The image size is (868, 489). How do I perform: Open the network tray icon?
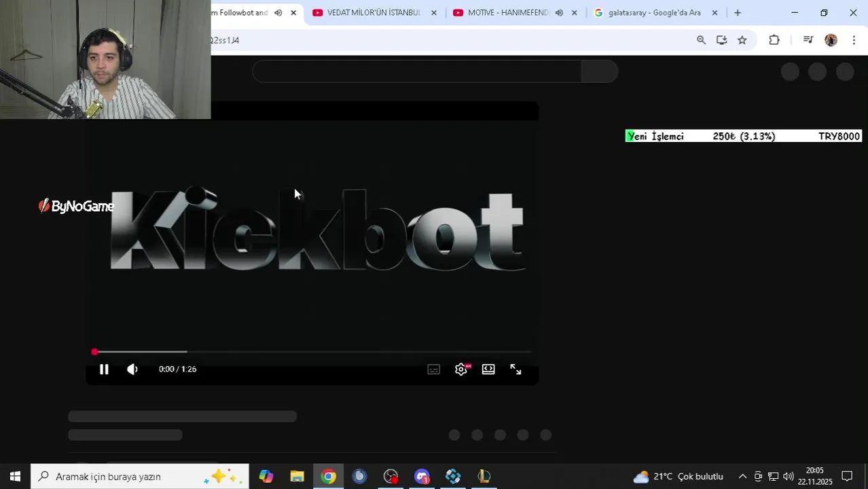pyautogui.click(x=773, y=477)
